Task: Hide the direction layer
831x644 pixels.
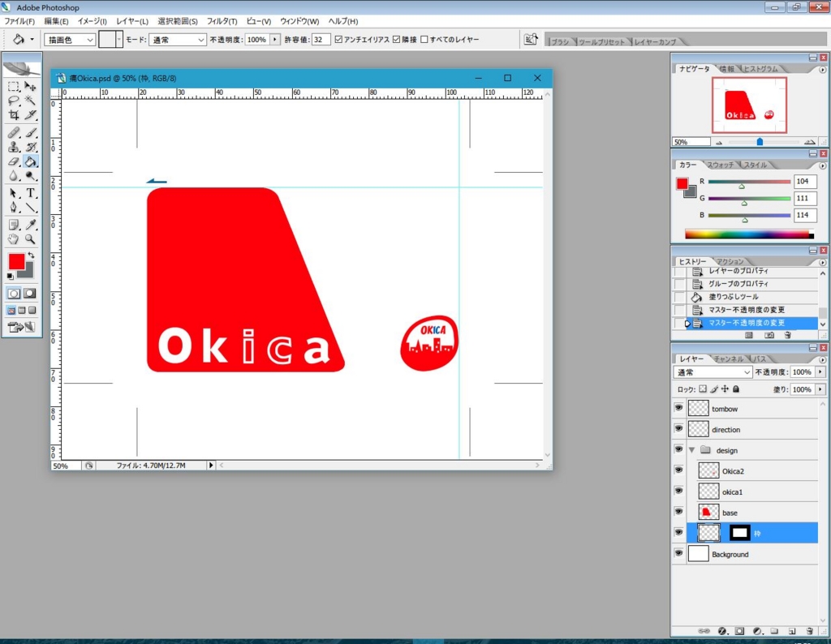Action: click(679, 428)
